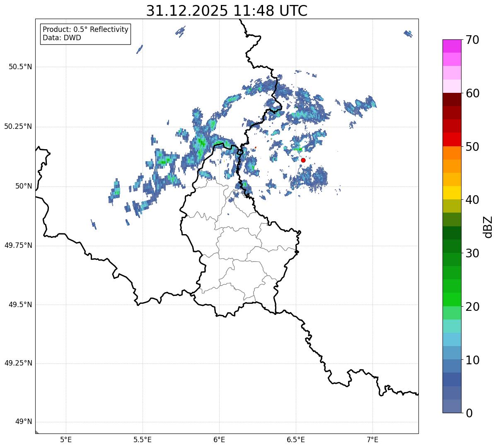This screenshot has height=448, width=498.
Task: Click the longitude label 7°E
Action: [372, 439]
